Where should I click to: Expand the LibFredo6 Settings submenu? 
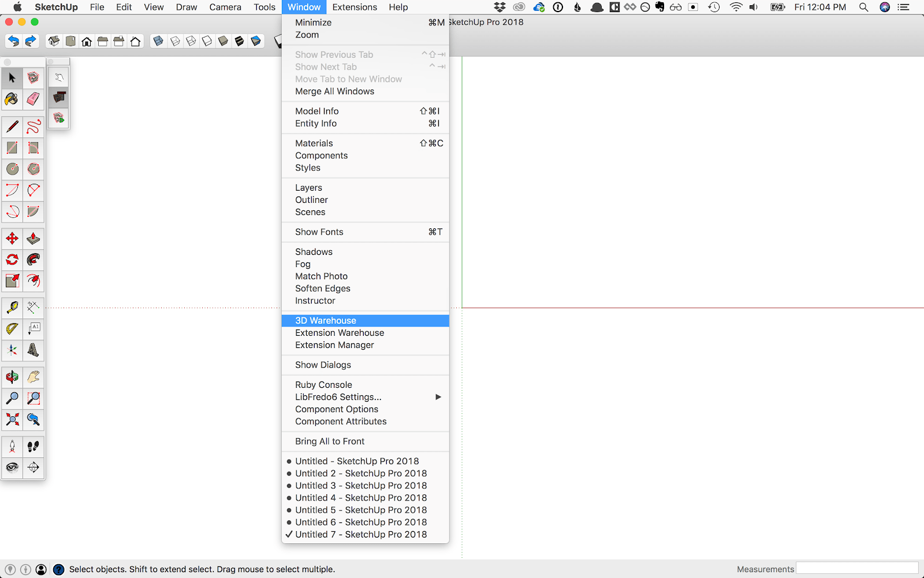[365, 397]
